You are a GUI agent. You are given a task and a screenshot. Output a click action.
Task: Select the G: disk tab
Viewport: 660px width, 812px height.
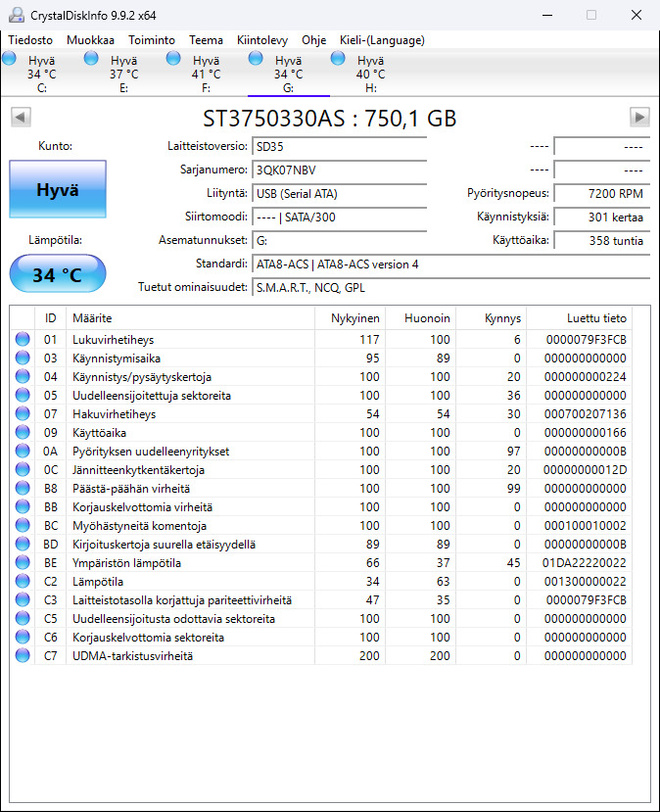pos(289,74)
